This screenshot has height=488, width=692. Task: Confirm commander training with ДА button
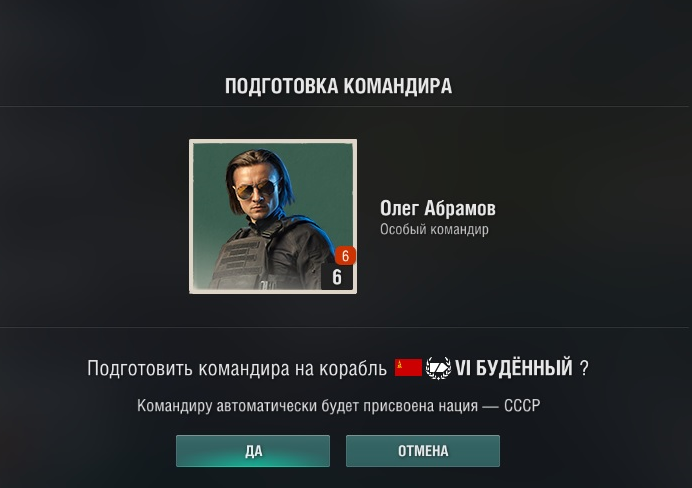click(253, 450)
